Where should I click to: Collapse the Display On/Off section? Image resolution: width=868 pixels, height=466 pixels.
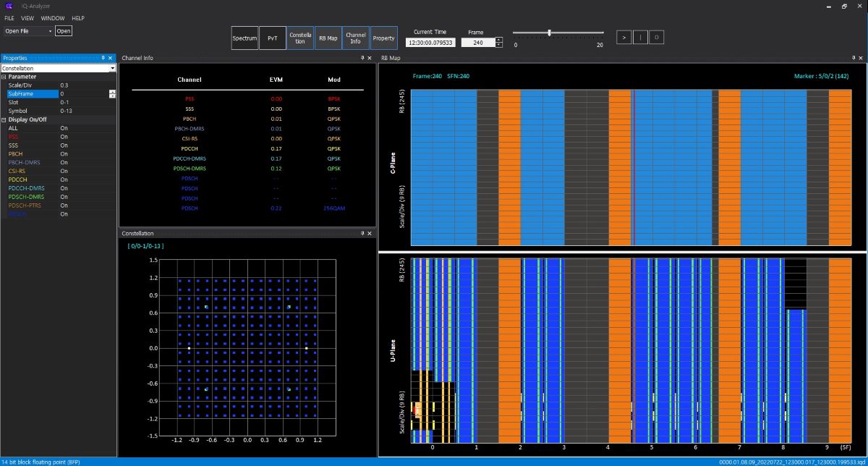[4, 119]
